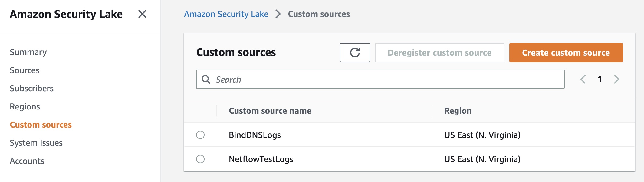Click the Custom source name column header
The height and width of the screenshot is (182, 644).
tap(270, 111)
